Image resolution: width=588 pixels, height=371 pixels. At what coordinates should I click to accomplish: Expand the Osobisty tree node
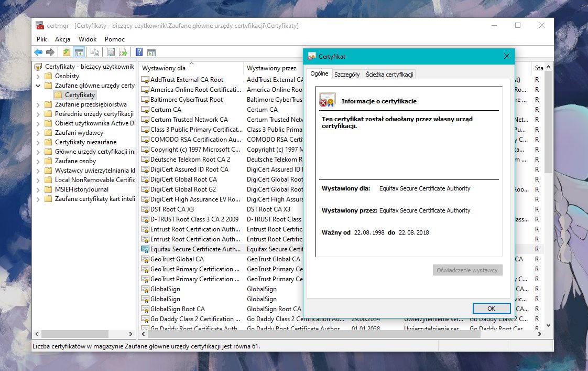(38, 76)
